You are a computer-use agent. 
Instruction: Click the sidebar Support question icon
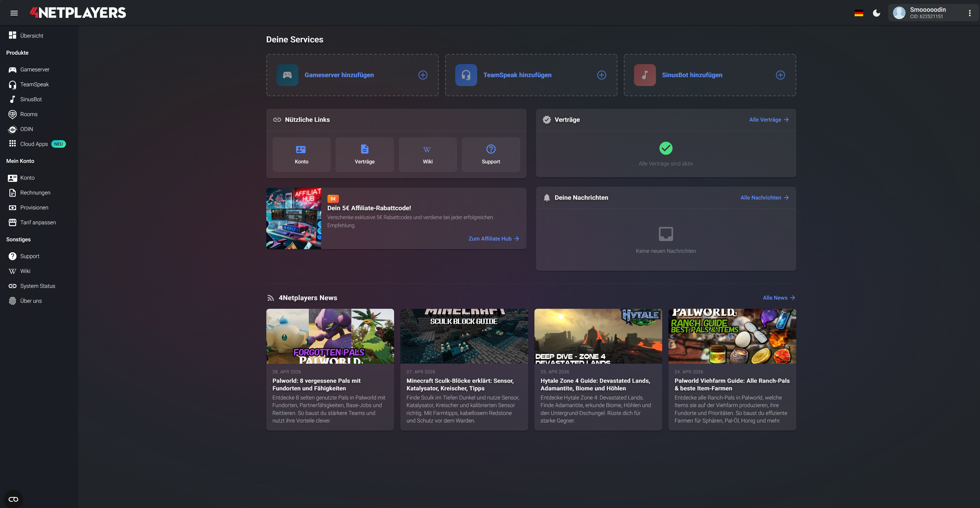[x=13, y=256]
